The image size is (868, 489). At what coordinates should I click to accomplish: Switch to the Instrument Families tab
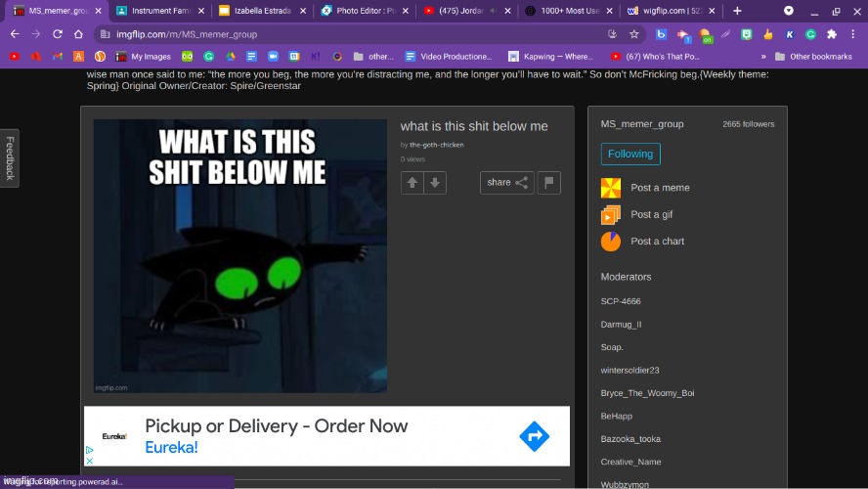click(160, 11)
